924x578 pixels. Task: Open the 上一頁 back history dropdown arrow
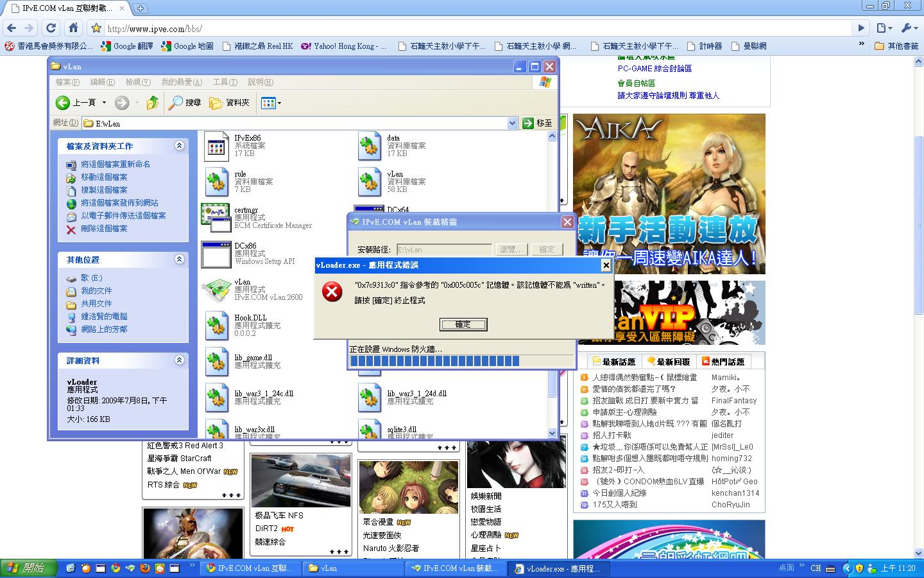coord(103,103)
